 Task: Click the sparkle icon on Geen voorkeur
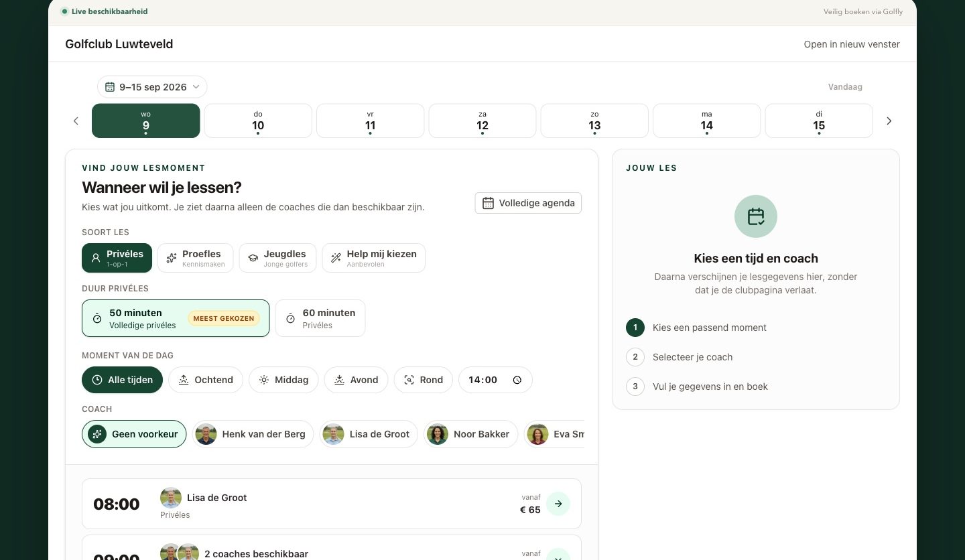coord(97,434)
